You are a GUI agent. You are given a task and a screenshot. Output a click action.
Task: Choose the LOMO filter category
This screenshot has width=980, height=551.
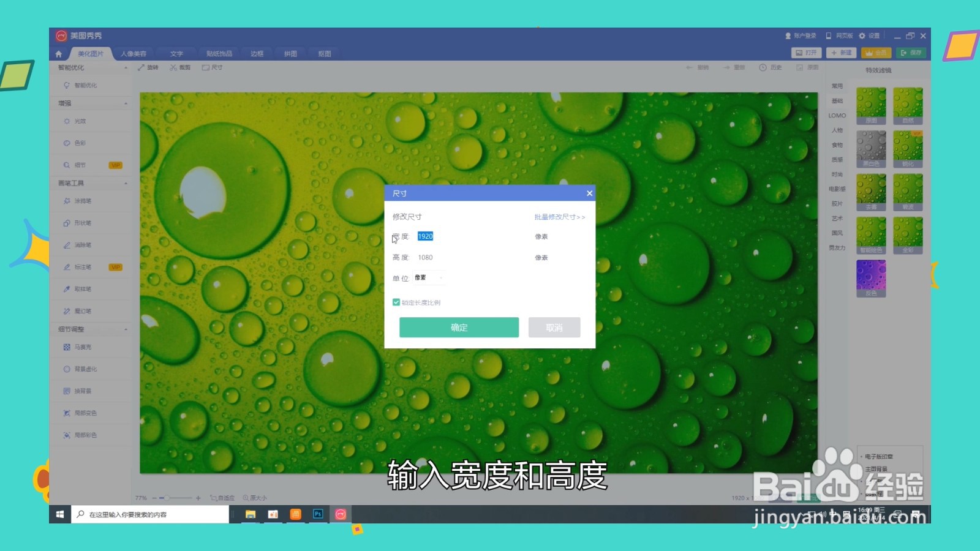[x=837, y=116]
